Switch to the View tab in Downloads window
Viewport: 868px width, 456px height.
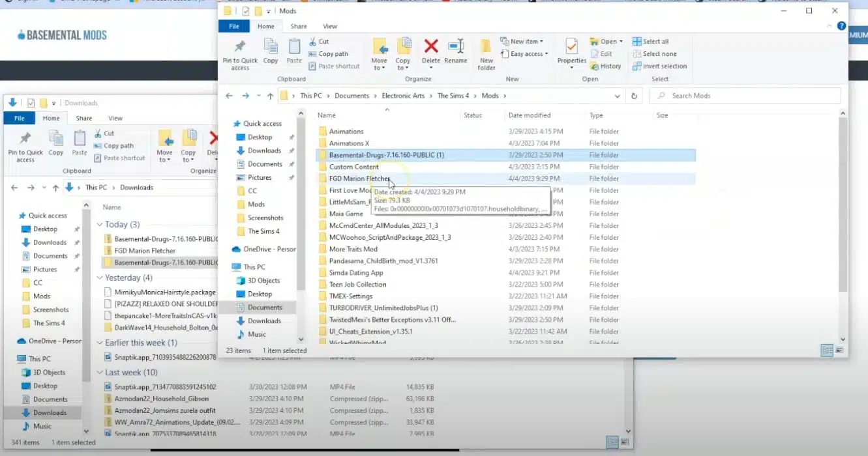115,118
